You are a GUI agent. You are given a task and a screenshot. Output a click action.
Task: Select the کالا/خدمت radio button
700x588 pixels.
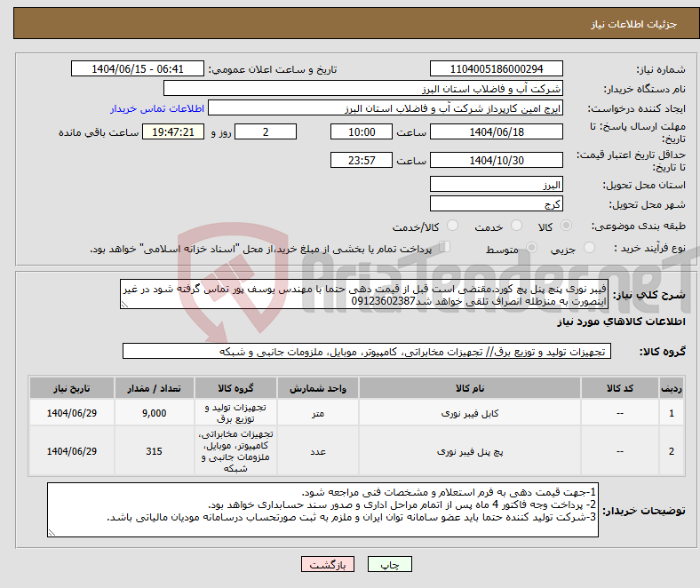click(x=452, y=226)
